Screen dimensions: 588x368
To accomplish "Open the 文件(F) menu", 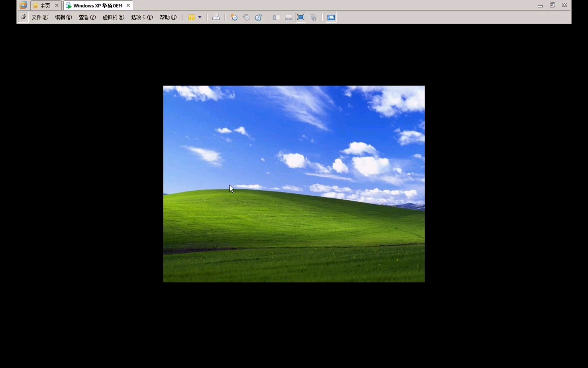I will coord(40,17).
